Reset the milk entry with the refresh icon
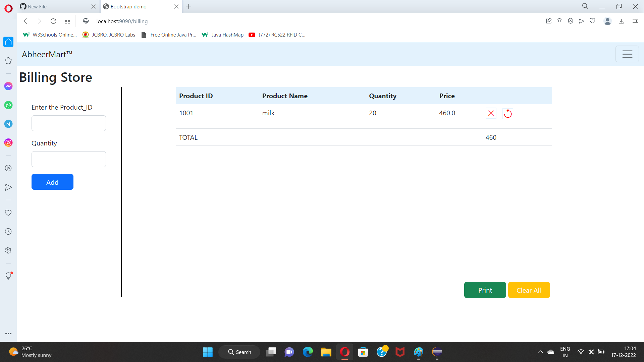Viewport: 644px width, 362px height. coord(508,113)
